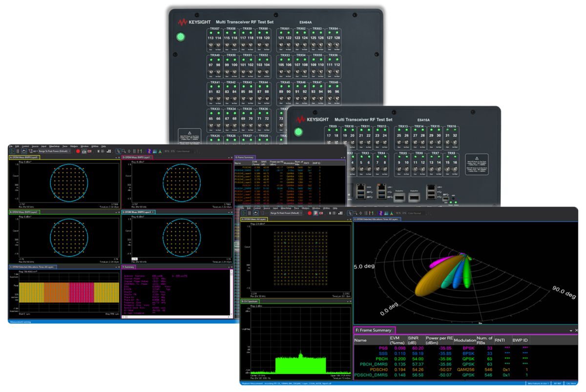
Task: Click the Run (play) icon in front VSA window
Action: 244,213
